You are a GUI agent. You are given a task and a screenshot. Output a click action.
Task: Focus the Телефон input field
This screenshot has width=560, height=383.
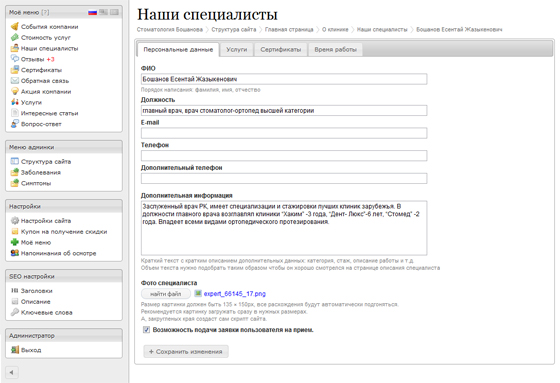(x=284, y=156)
